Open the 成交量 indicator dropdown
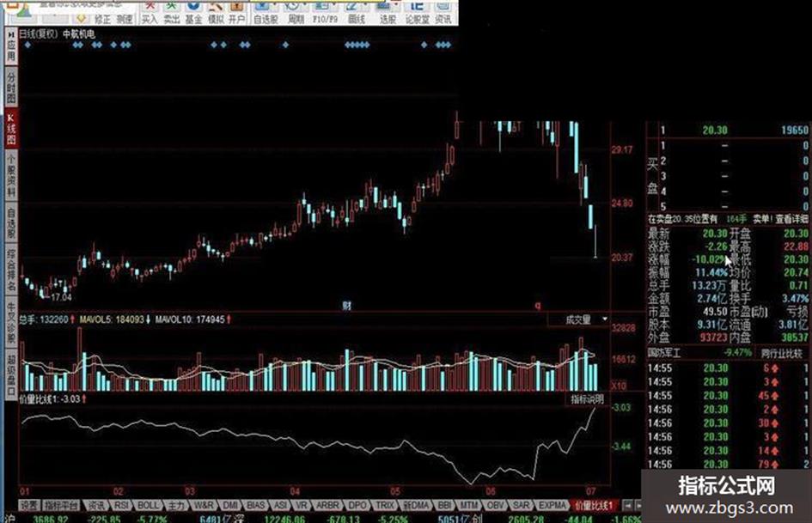The height and width of the screenshot is (523, 812). pos(579,319)
